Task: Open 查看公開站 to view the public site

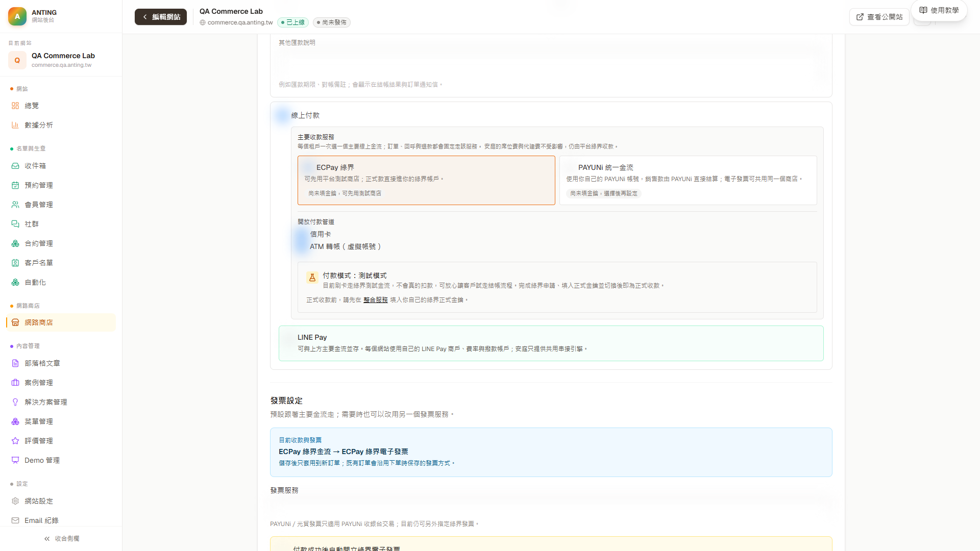Action: (x=879, y=17)
